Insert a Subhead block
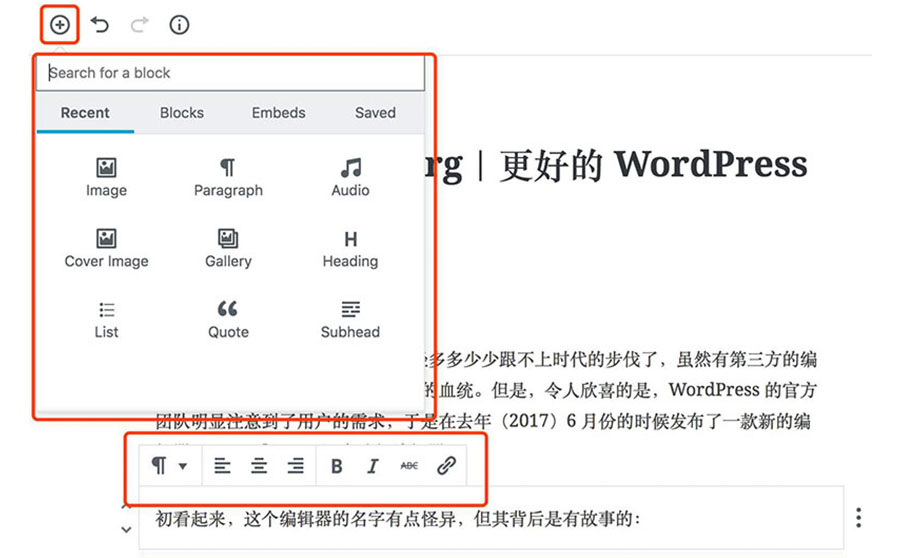 point(350,320)
